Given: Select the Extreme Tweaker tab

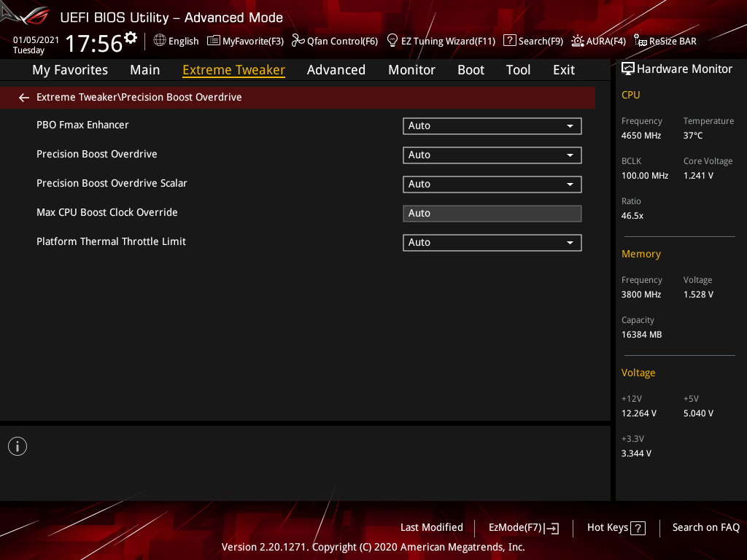Looking at the screenshot, I should (233, 70).
